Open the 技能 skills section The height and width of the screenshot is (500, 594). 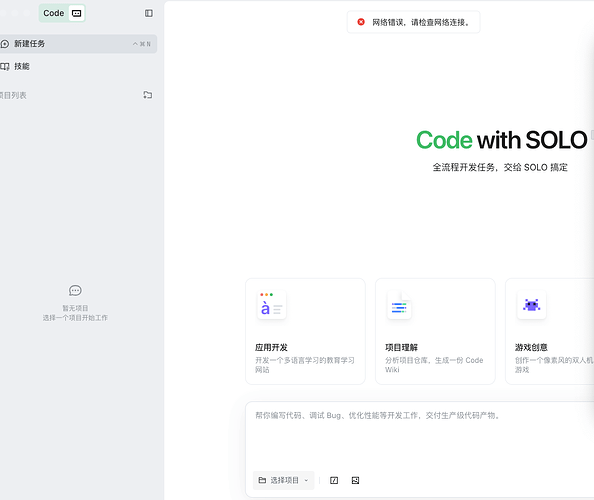tap(22, 67)
